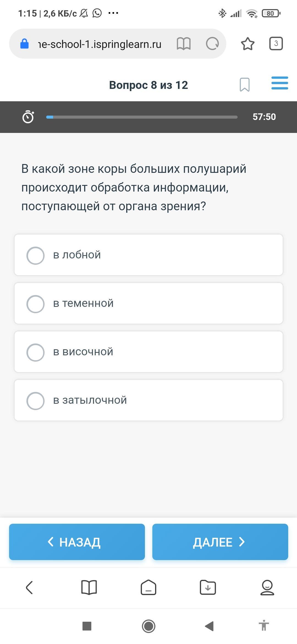Open browser downloads folder
Screen dimensions: 297x644
[x=208, y=588]
